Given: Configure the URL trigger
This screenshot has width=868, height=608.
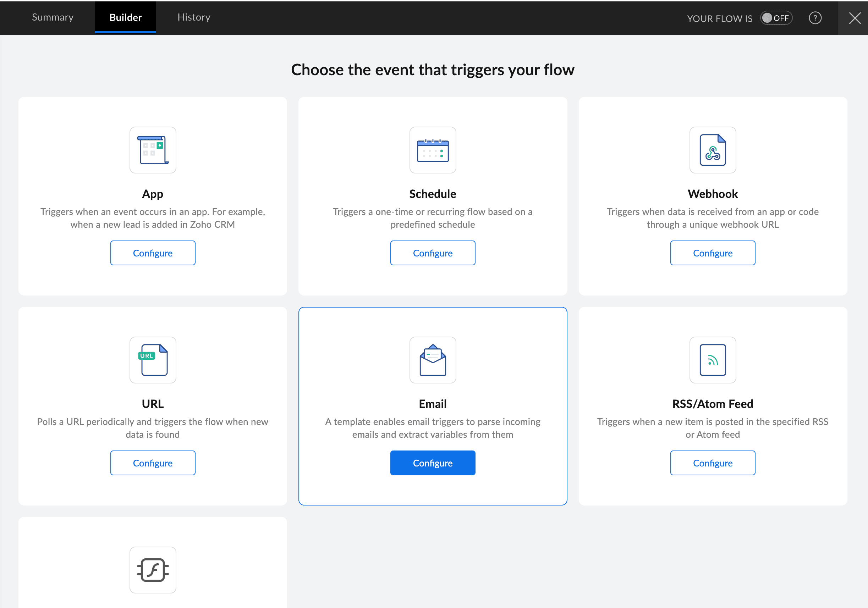Looking at the screenshot, I should pyautogui.click(x=153, y=463).
